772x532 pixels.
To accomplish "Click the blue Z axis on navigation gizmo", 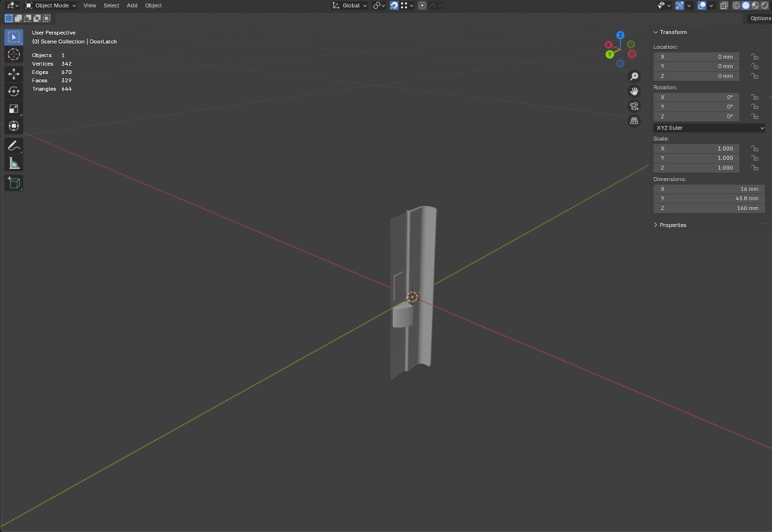I will pos(620,35).
